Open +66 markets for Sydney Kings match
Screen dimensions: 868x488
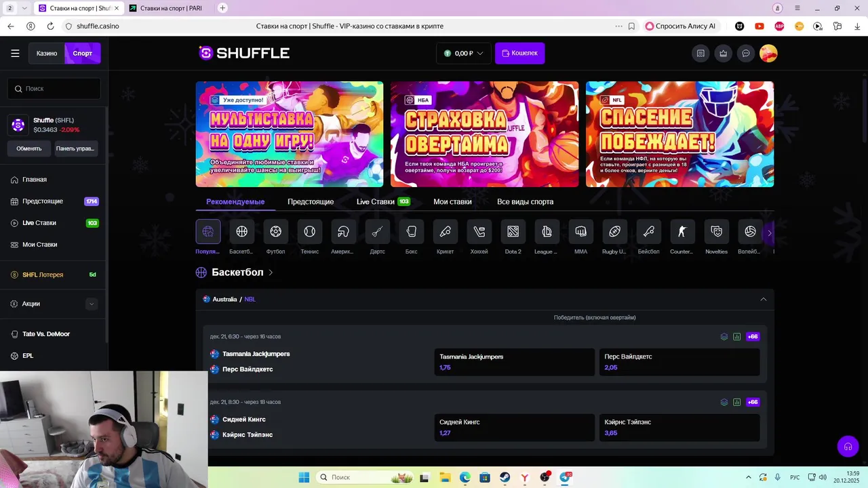pyautogui.click(x=753, y=402)
